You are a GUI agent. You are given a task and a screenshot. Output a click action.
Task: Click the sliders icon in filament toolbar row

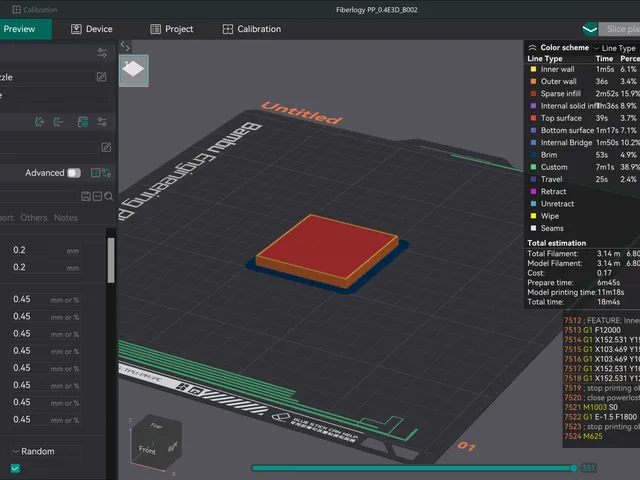tap(102, 122)
